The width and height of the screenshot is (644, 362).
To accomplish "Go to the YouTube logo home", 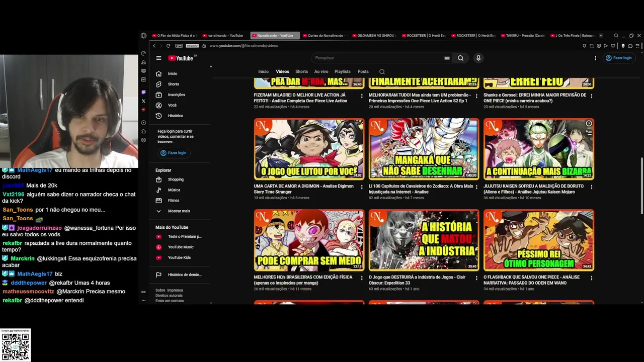I will tap(181, 58).
